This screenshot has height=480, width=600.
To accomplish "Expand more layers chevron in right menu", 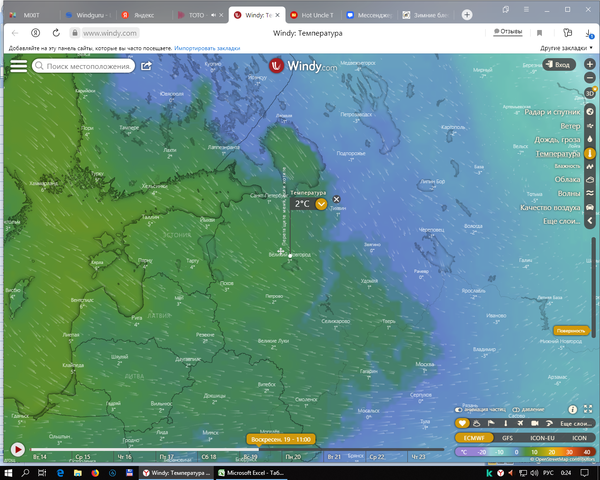I will coord(589,220).
